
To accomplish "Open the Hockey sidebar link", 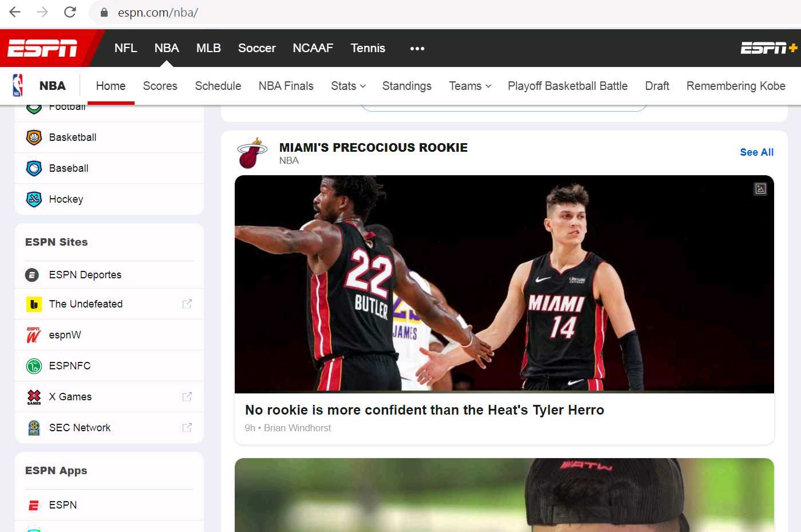I will (66, 199).
